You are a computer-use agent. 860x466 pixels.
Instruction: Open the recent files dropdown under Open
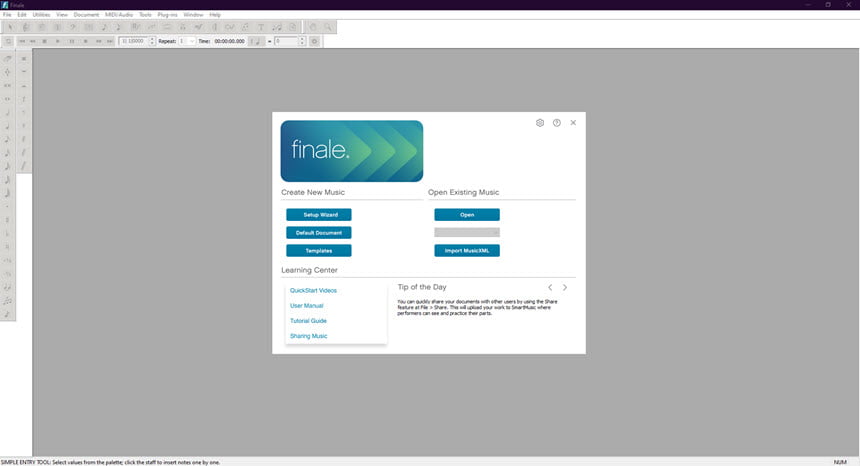[467, 232]
